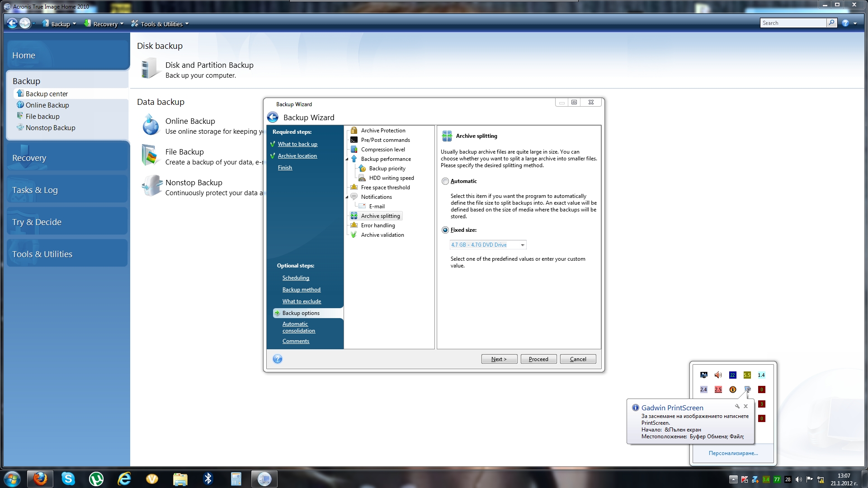Click the E-mail envelope icon
This screenshot has width=868, height=488.
(362, 206)
